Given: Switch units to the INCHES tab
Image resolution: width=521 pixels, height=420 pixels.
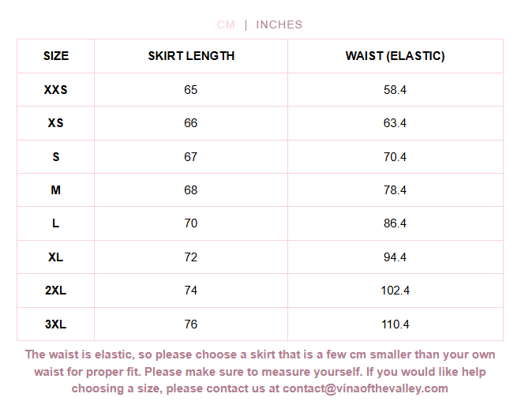Looking at the screenshot, I should [279, 24].
